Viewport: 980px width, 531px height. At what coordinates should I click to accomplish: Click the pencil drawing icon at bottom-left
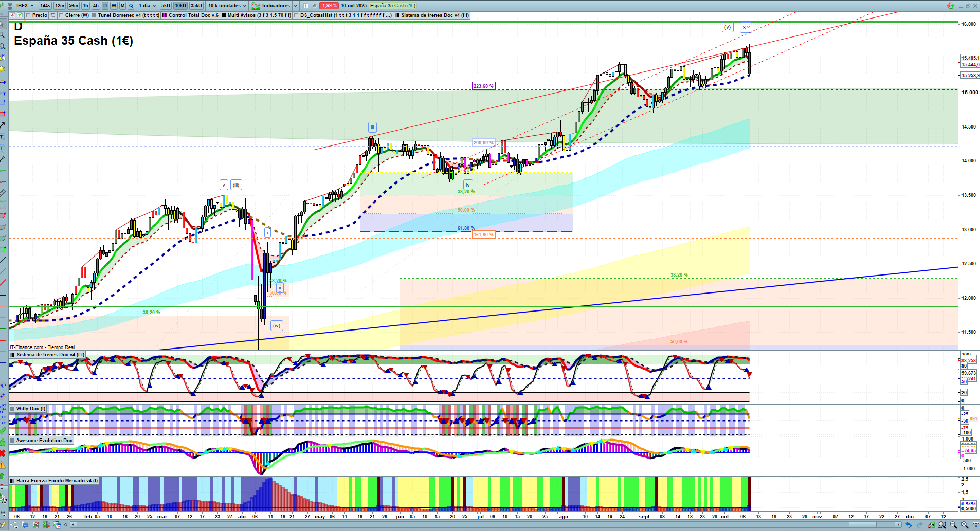4,525
